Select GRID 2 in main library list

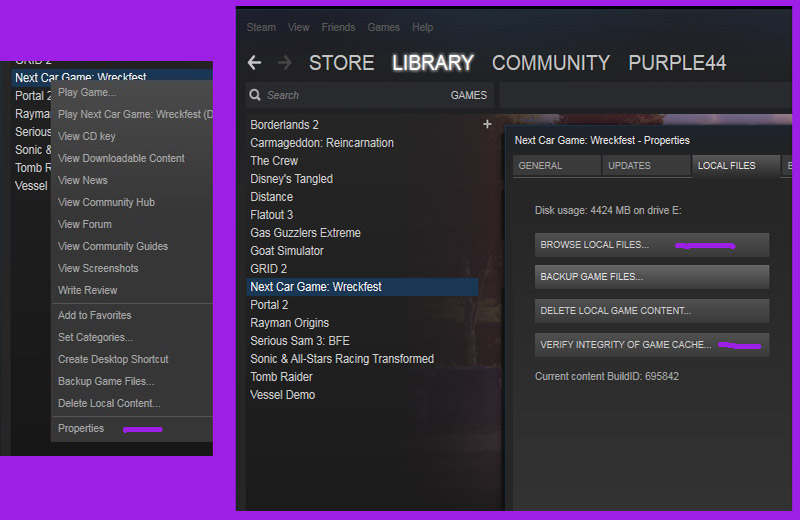tap(268, 268)
